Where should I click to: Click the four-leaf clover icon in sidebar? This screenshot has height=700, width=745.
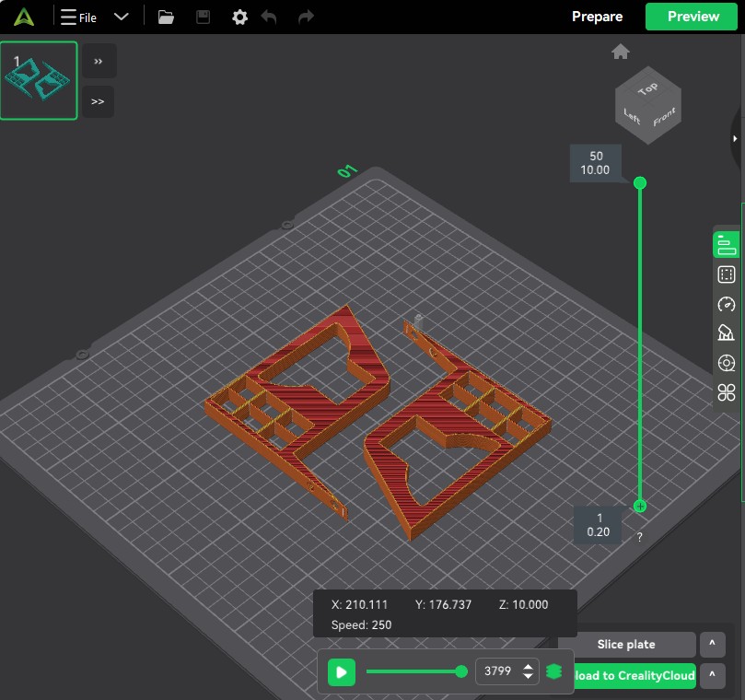click(x=726, y=393)
